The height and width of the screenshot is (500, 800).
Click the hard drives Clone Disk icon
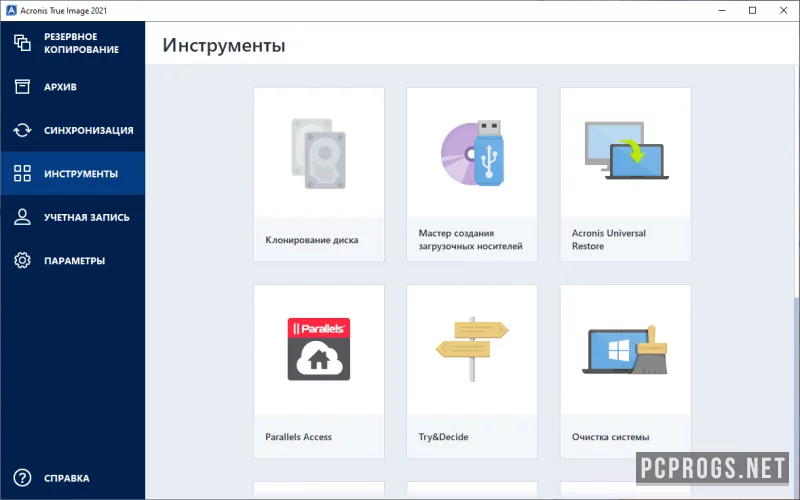pos(319,154)
